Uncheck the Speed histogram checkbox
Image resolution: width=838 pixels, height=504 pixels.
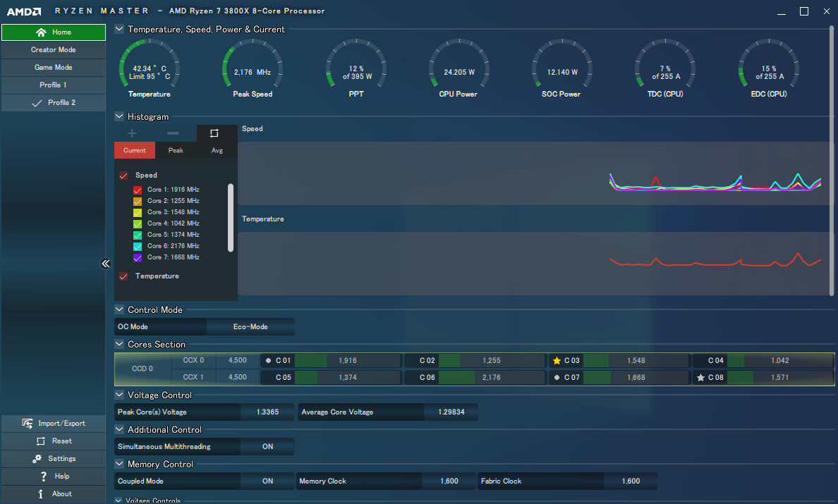(123, 176)
